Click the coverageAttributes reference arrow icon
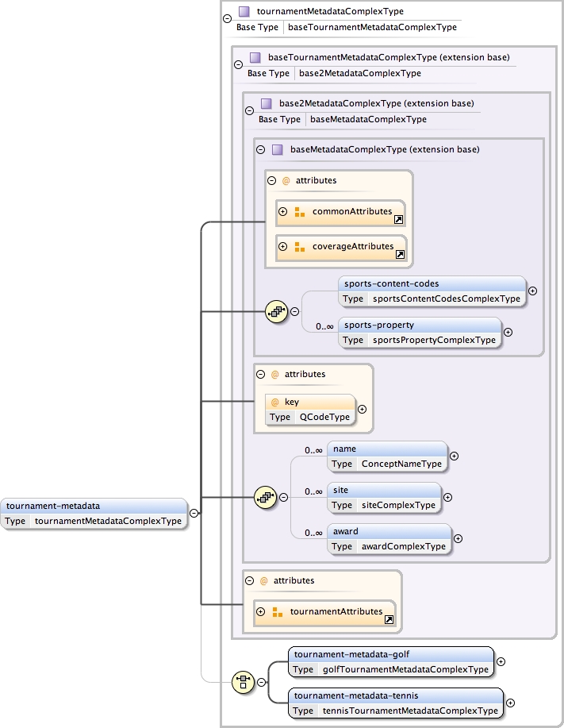Screen dimensions: 564x728 (400, 254)
